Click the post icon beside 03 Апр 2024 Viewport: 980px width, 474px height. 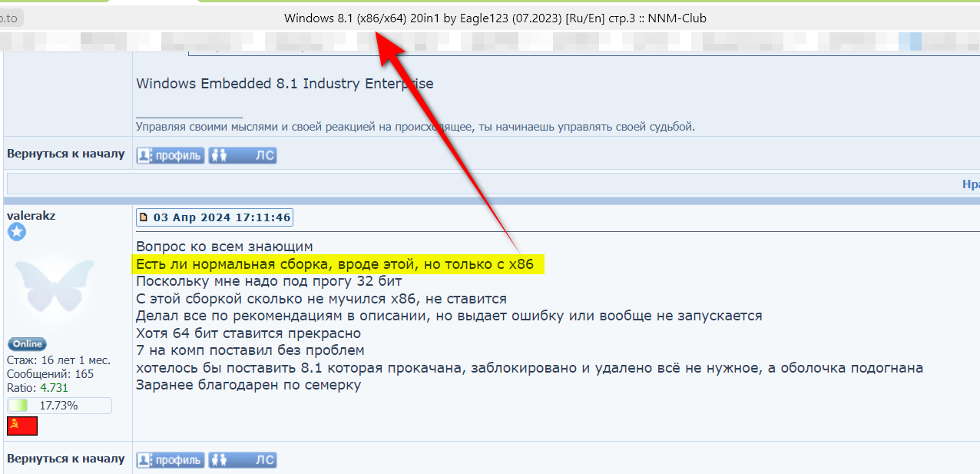coord(144,217)
